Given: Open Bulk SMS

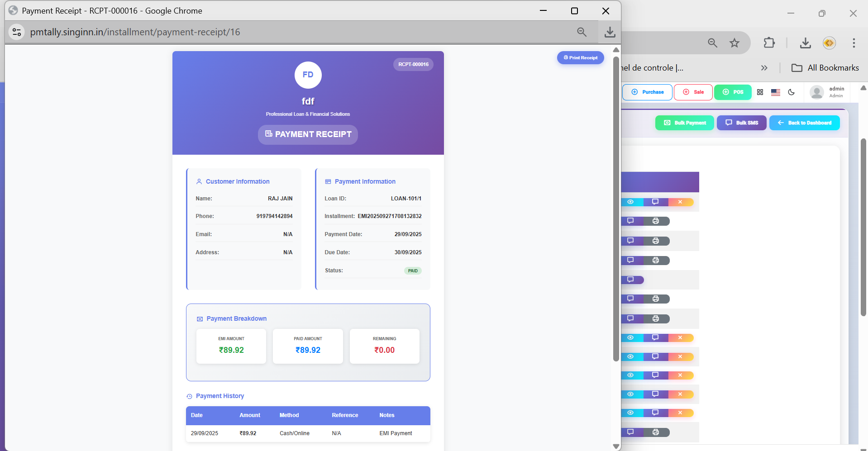Looking at the screenshot, I should [x=741, y=123].
